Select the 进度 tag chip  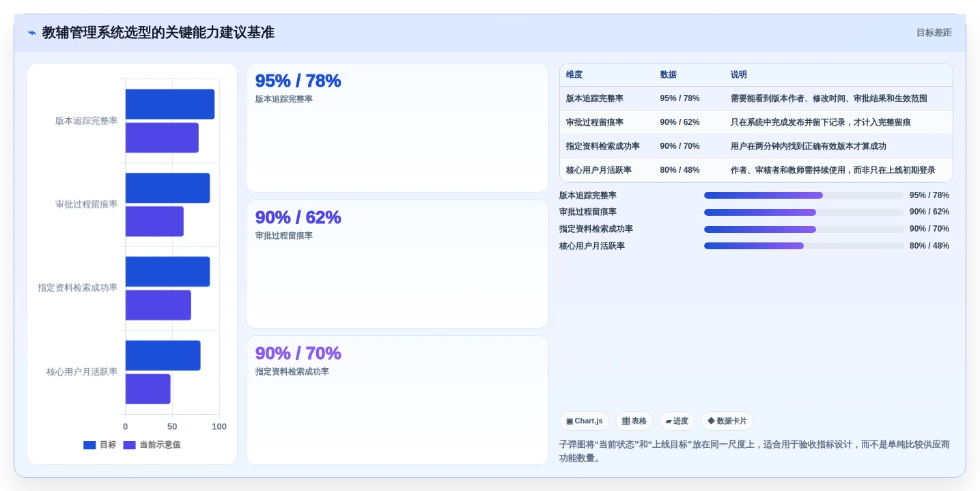677,421
